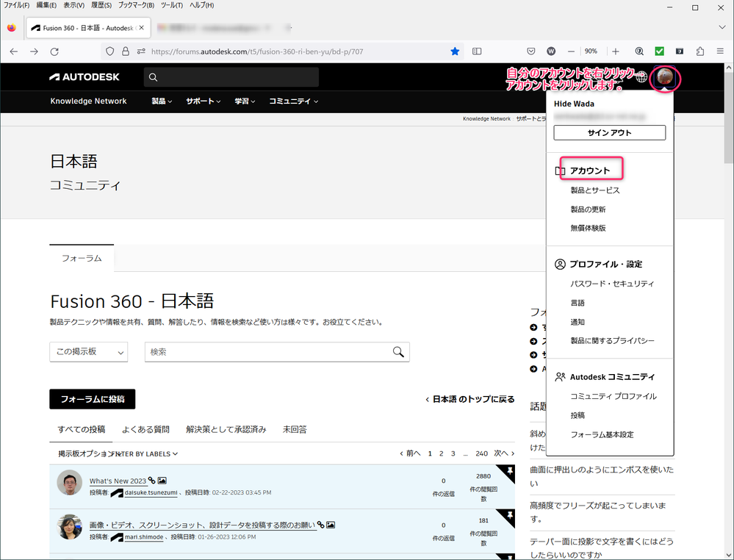This screenshot has height=560, width=734.
Task: Select すべての投稿 tab
Action: click(81, 429)
